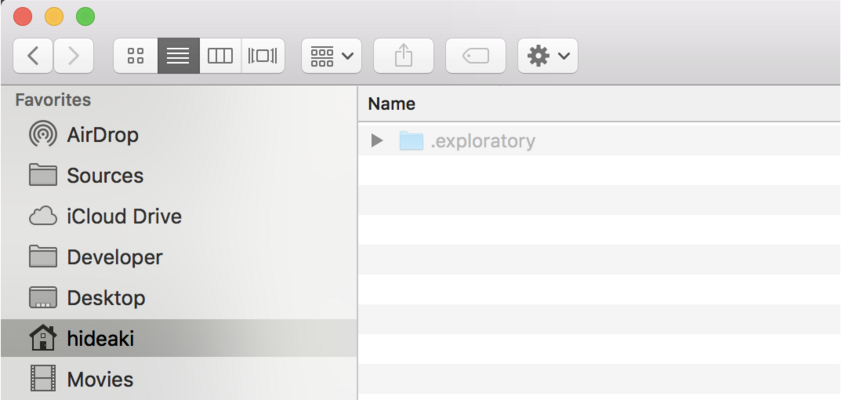Open the Sources folder in sidebar

pyautogui.click(x=104, y=176)
